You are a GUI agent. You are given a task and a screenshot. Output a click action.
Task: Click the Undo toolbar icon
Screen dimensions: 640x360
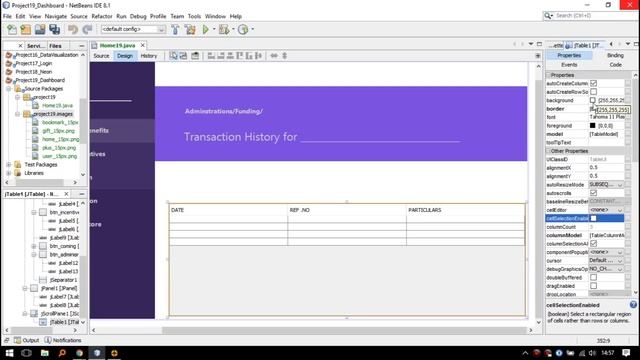pyautogui.click(x=73, y=29)
